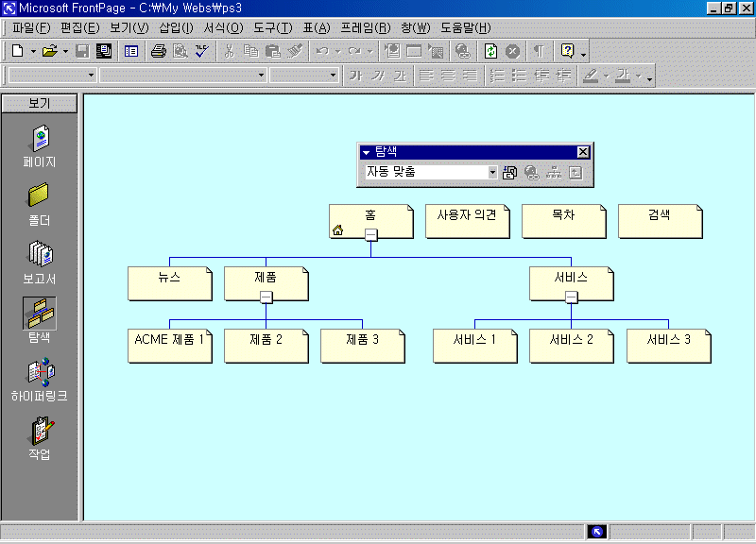Collapse the 서비스 node subtree
Image resolution: width=756 pixels, height=544 pixels.
(572, 297)
